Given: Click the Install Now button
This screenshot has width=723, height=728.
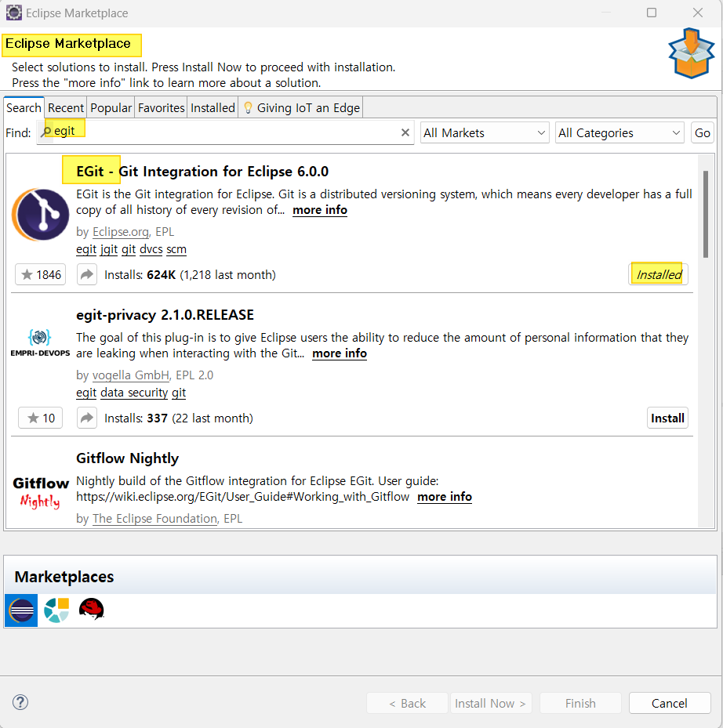Looking at the screenshot, I should tap(491, 703).
